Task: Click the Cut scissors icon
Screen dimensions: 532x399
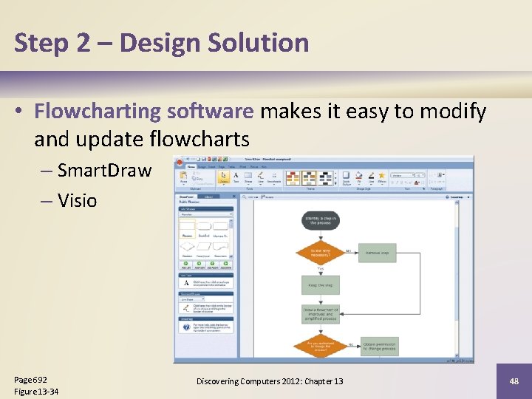Action: [194, 174]
